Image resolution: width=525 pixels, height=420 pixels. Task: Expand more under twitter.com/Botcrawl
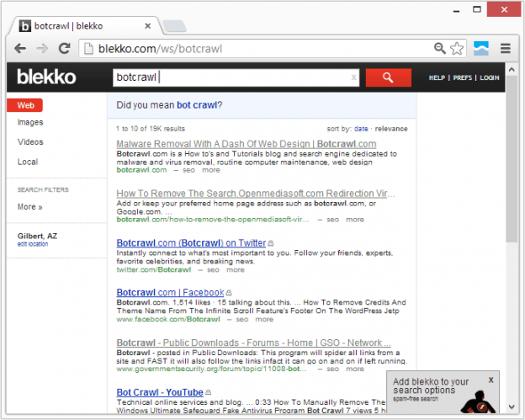click(x=236, y=270)
